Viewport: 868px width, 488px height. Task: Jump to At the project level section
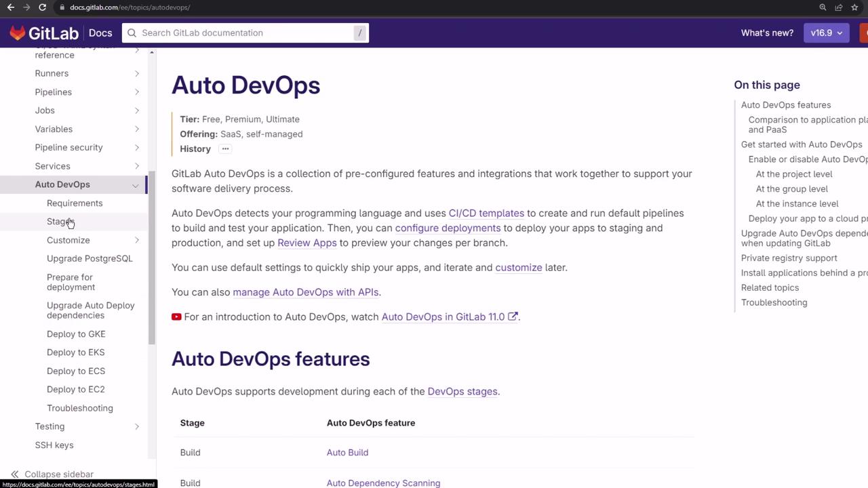coord(794,174)
